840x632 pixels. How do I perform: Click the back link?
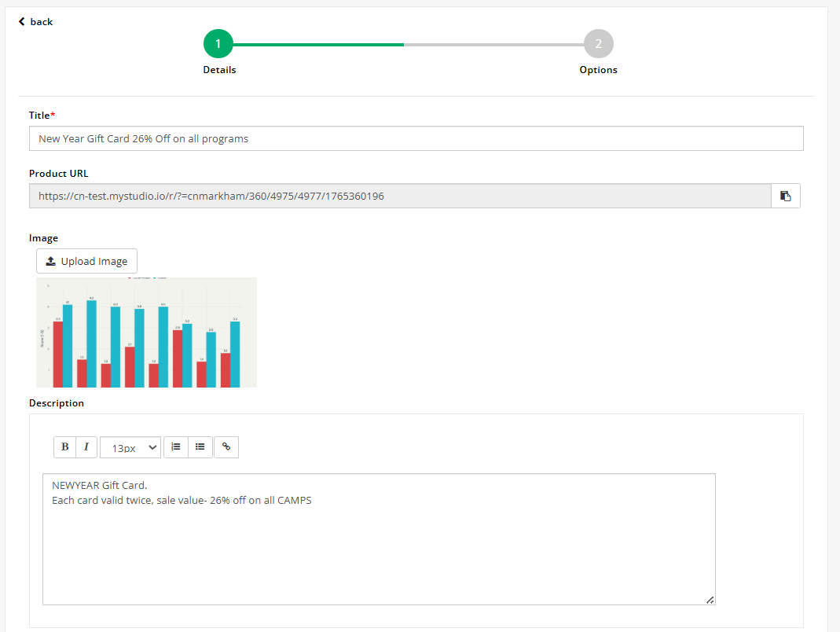tap(35, 22)
